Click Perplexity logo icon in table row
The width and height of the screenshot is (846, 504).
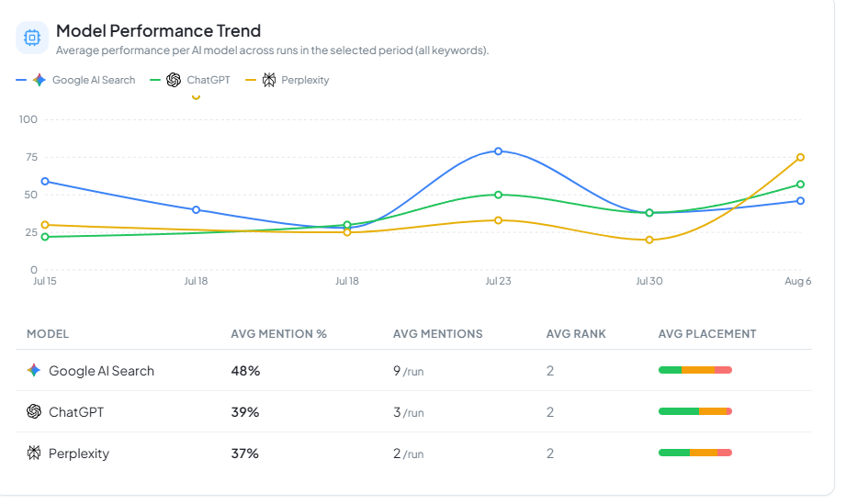click(x=34, y=453)
